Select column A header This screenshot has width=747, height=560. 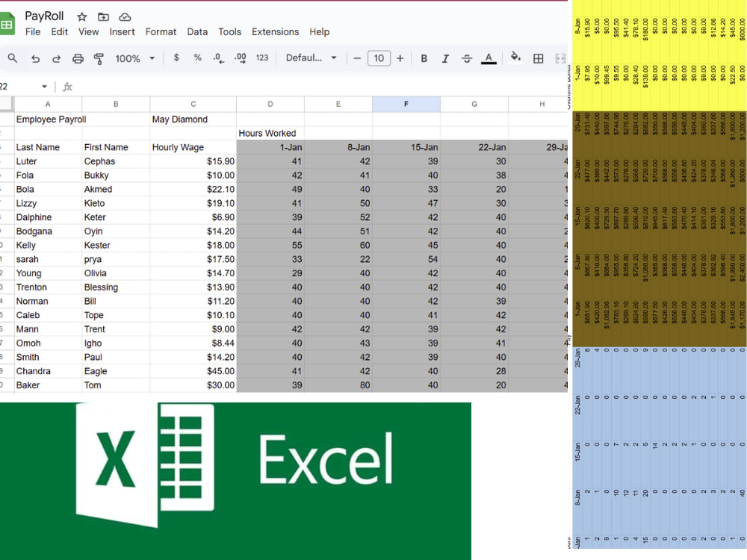[x=48, y=104]
